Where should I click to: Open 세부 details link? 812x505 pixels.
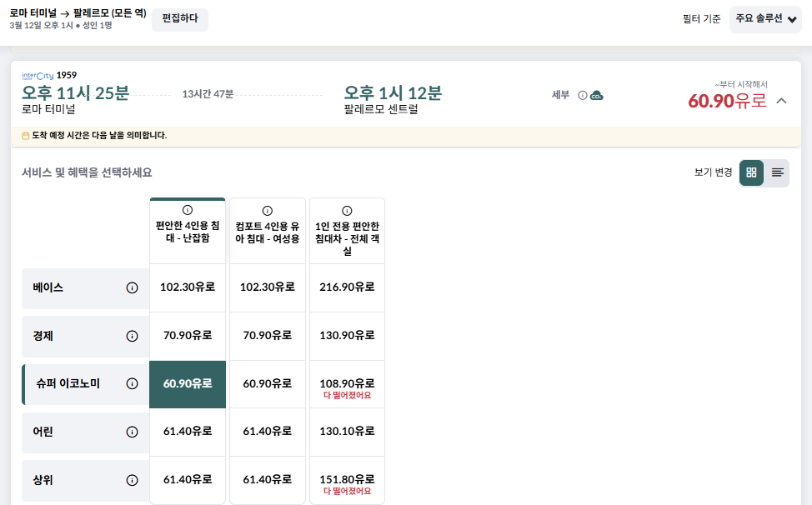tap(560, 95)
